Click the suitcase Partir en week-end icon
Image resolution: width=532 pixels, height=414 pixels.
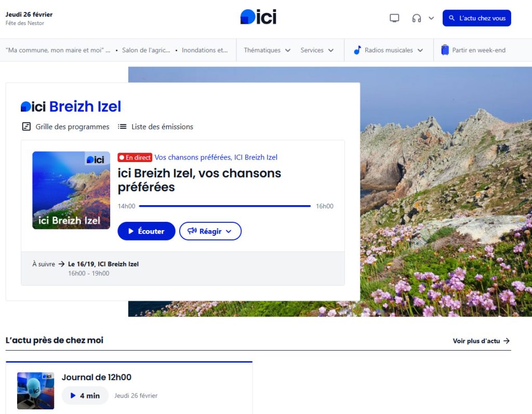point(445,50)
